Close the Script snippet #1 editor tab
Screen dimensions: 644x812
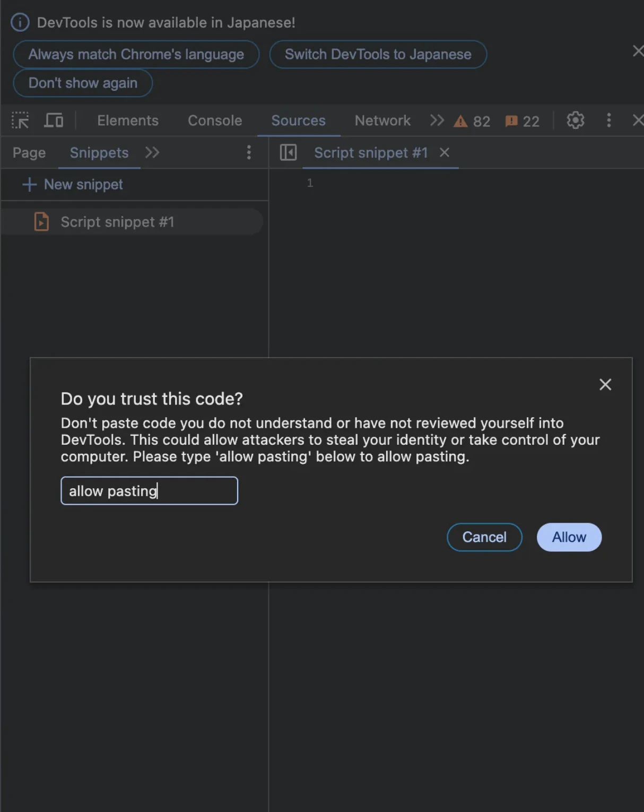click(445, 153)
